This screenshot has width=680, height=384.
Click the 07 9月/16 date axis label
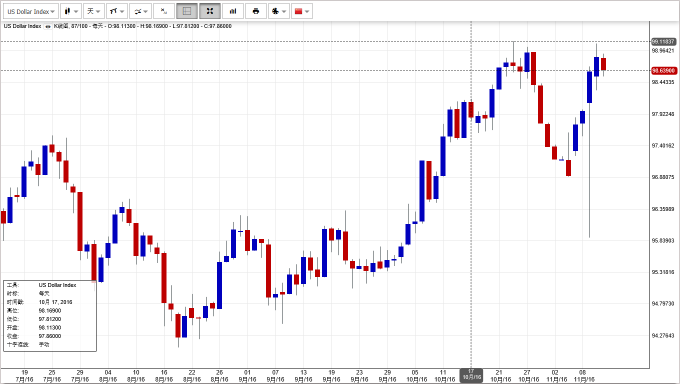275,376
